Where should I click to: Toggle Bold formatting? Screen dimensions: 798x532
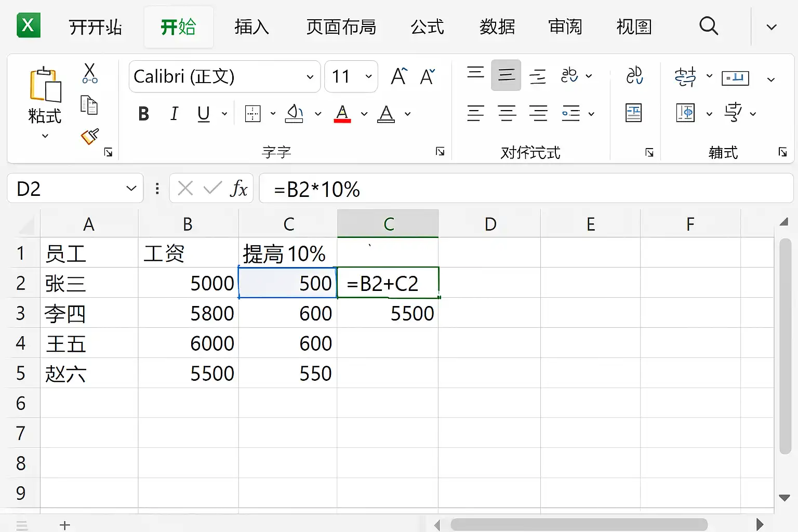pos(144,114)
